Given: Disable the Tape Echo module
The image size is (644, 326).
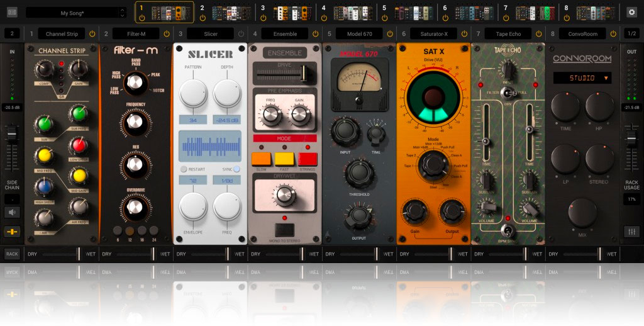Looking at the screenshot, I should [x=538, y=33].
